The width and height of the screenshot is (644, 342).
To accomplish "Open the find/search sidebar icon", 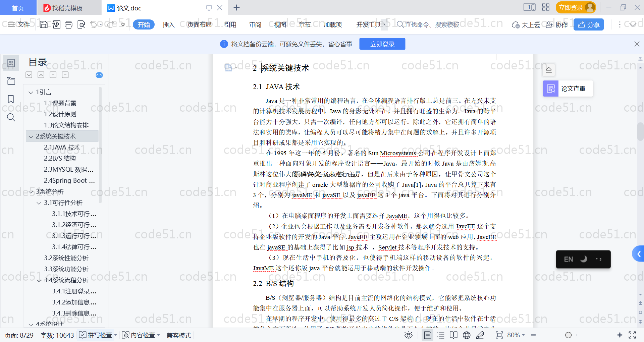I will (x=11, y=117).
